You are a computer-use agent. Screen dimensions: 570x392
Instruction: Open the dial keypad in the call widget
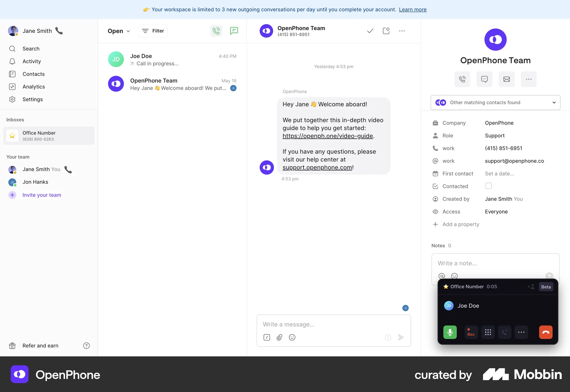click(488, 332)
